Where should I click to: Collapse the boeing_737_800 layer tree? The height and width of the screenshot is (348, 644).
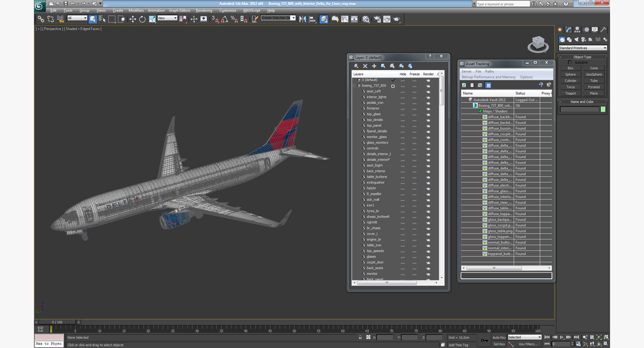pyautogui.click(x=354, y=86)
